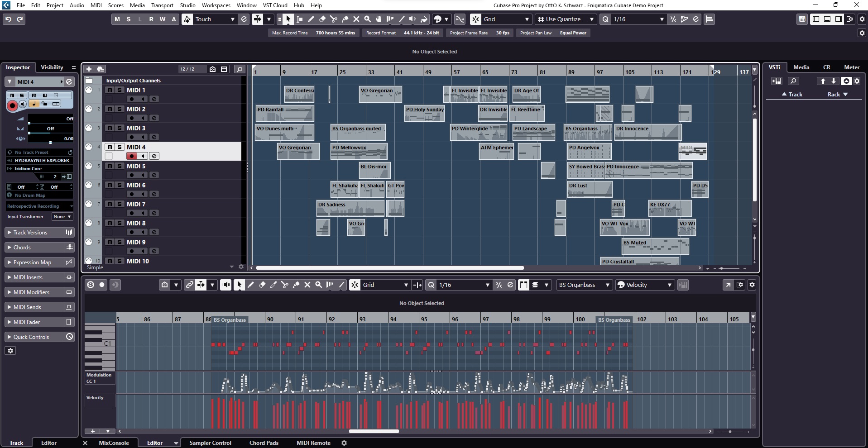Pick the Split scissors tool in main toolbar

tap(334, 19)
